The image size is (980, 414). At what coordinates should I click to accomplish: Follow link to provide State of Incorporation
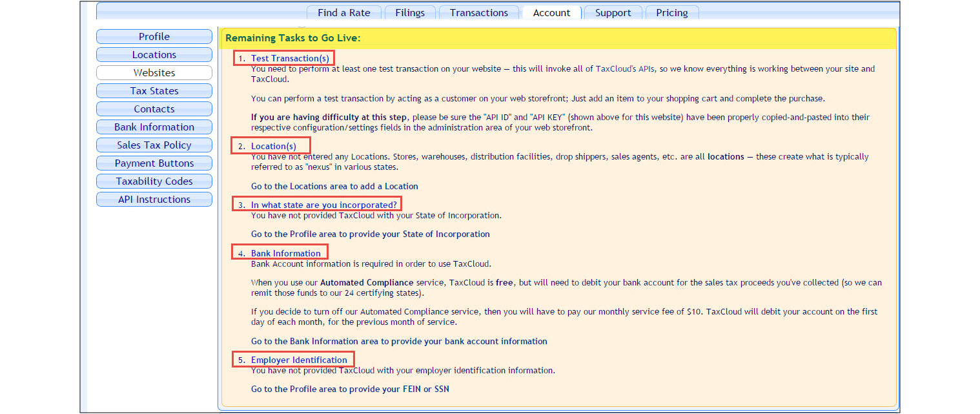pyautogui.click(x=371, y=234)
